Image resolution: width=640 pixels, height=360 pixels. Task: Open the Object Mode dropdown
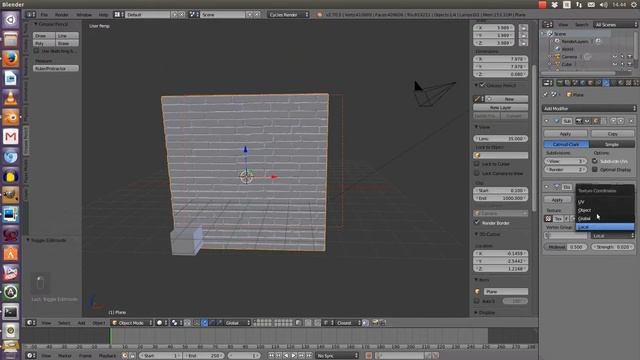pos(132,322)
